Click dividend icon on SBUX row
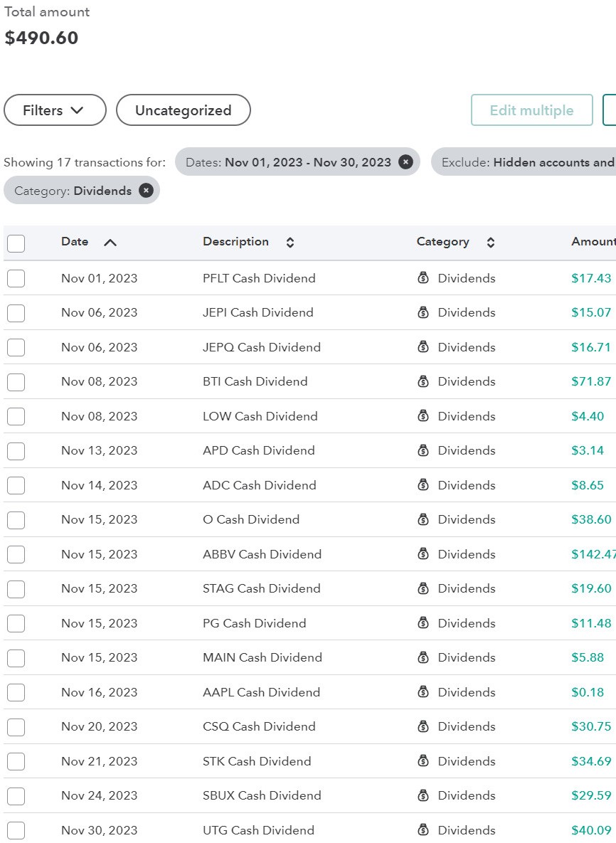Screen dimensions: 616x843 [423, 795]
